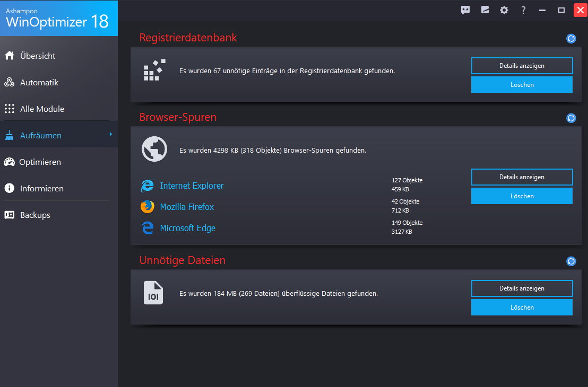Open settings via the gear icon
The image size is (588, 387).
504,10
